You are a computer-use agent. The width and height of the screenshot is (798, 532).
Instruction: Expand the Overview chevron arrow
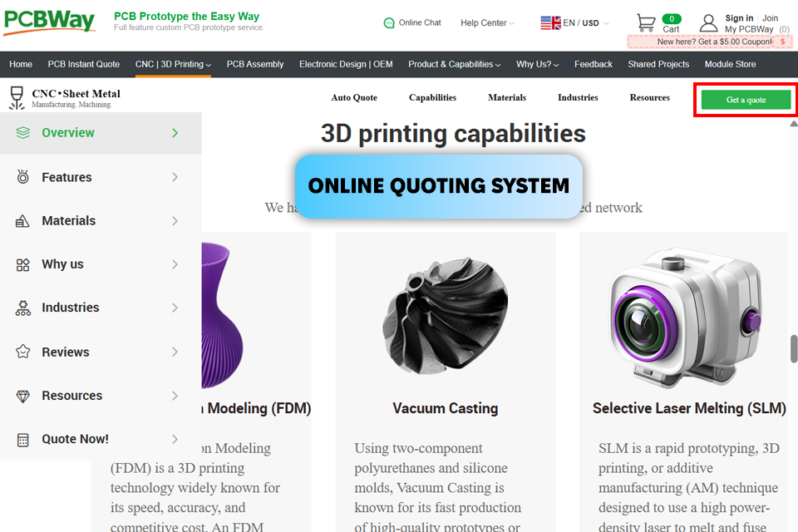tap(175, 133)
